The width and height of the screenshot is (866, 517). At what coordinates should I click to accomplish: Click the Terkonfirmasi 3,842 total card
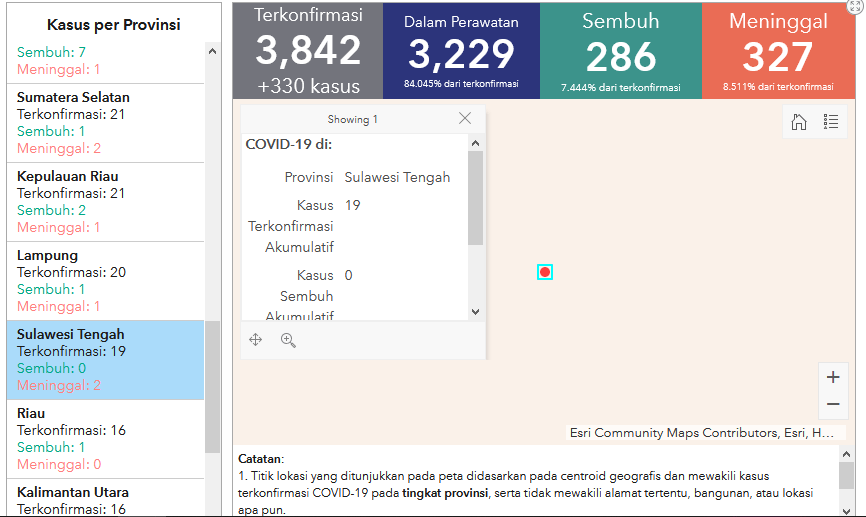pos(307,50)
